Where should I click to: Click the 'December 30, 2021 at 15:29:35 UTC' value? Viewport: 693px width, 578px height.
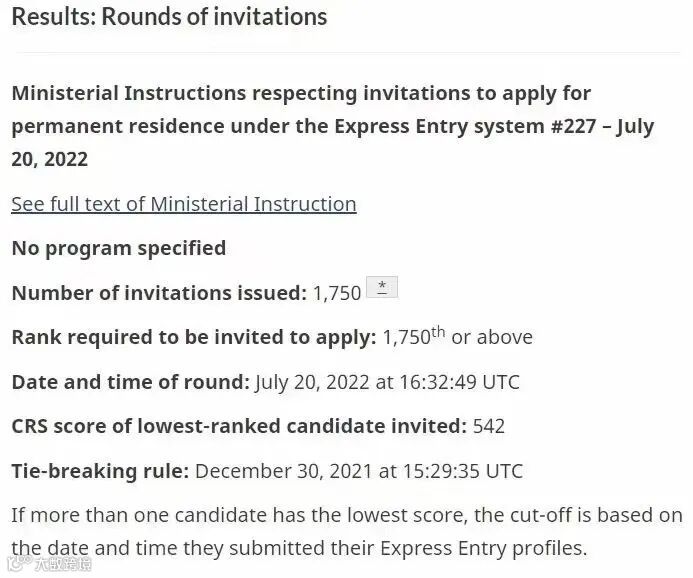(x=359, y=471)
